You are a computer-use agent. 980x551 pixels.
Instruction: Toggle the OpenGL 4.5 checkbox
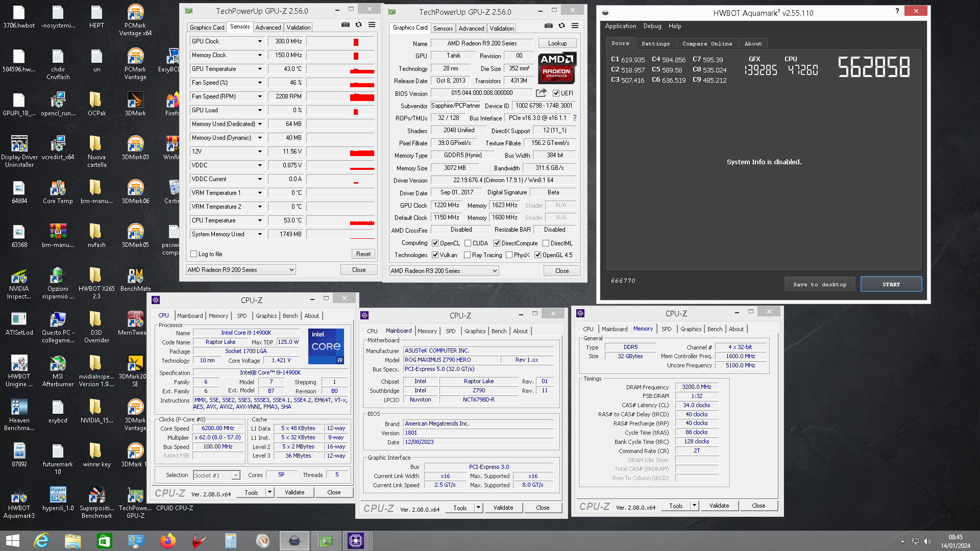point(537,255)
